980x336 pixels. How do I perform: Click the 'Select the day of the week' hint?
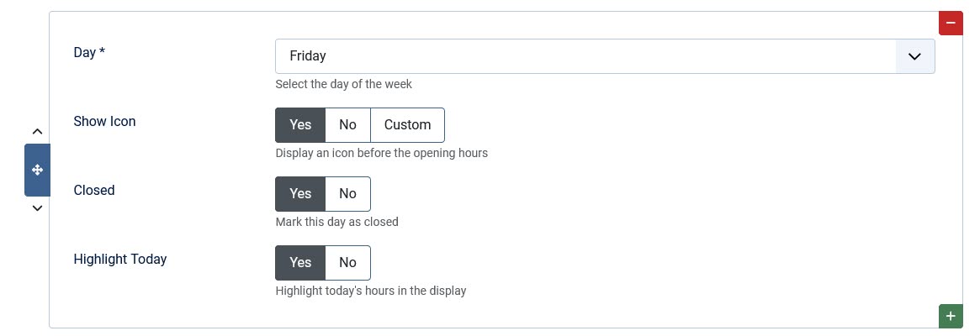tap(343, 84)
